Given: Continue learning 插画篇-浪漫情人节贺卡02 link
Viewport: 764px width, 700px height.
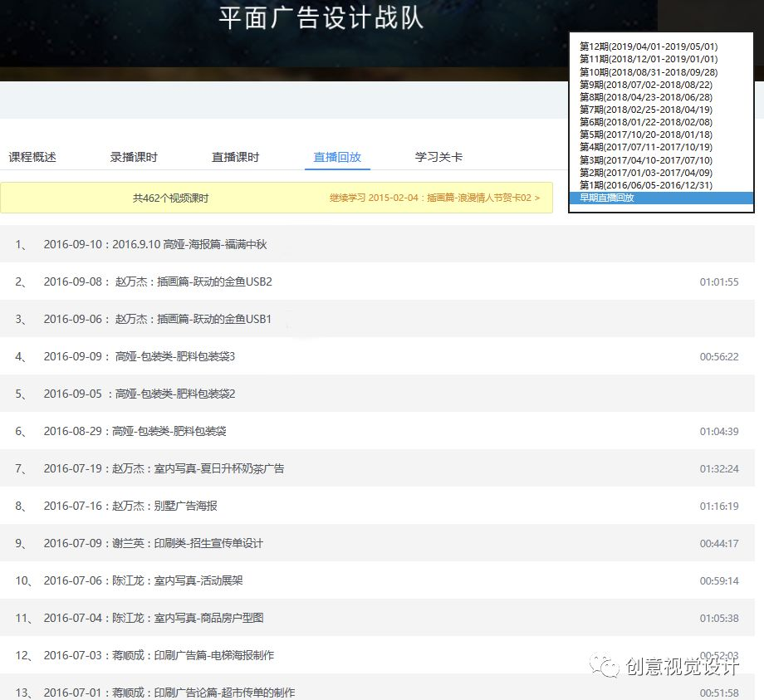Looking at the screenshot, I should click(434, 198).
